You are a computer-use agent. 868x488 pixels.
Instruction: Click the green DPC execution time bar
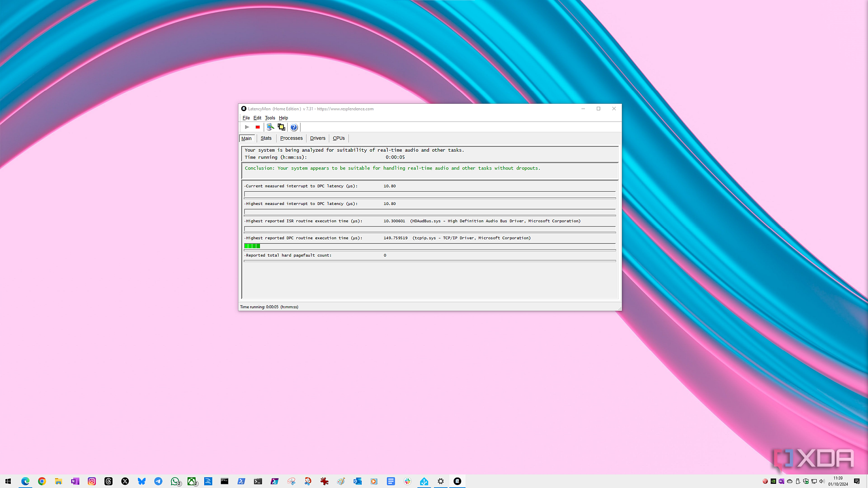coord(252,245)
